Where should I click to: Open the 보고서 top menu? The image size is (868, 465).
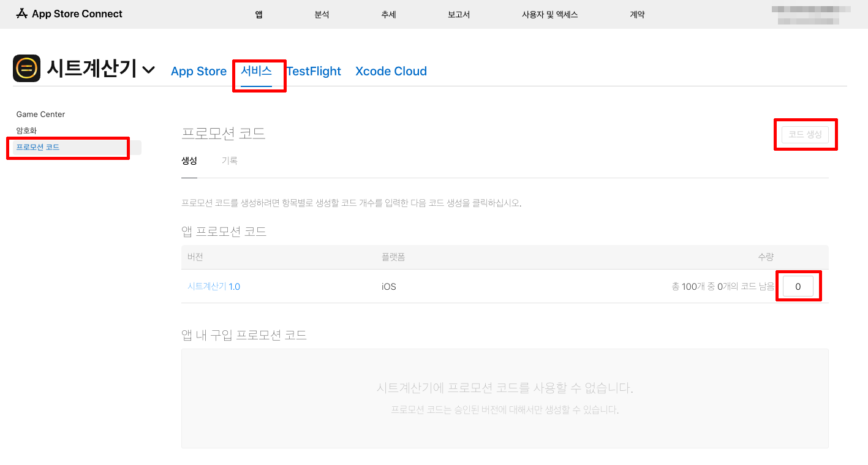[x=459, y=14]
